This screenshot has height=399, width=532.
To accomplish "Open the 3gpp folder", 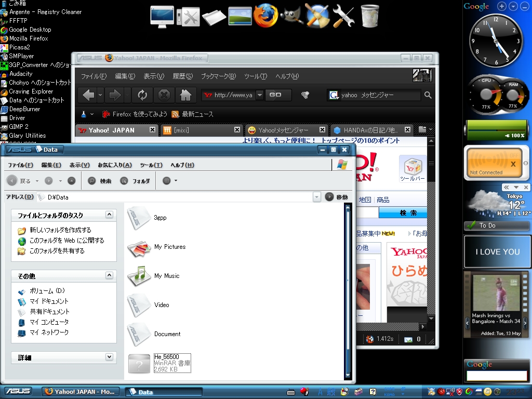I will pyautogui.click(x=147, y=218).
